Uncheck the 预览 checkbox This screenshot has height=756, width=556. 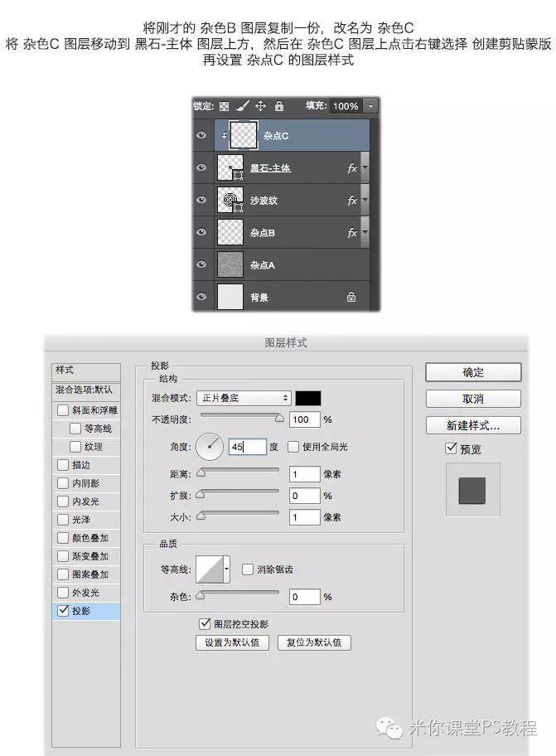[x=451, y=449]
